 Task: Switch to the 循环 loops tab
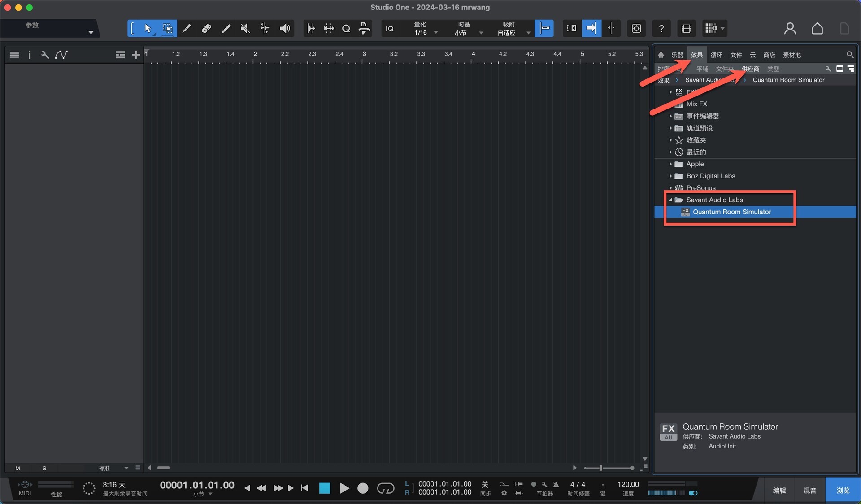click(717, 55)
